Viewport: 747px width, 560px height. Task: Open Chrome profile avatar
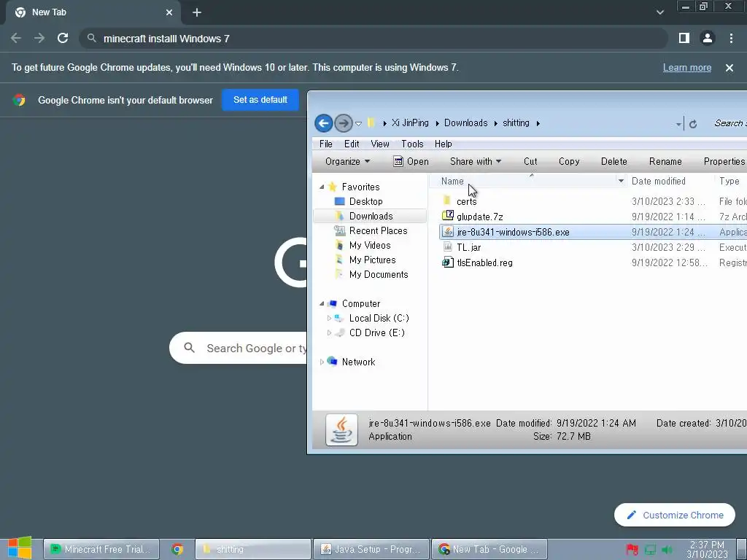[x=708, y=38]
